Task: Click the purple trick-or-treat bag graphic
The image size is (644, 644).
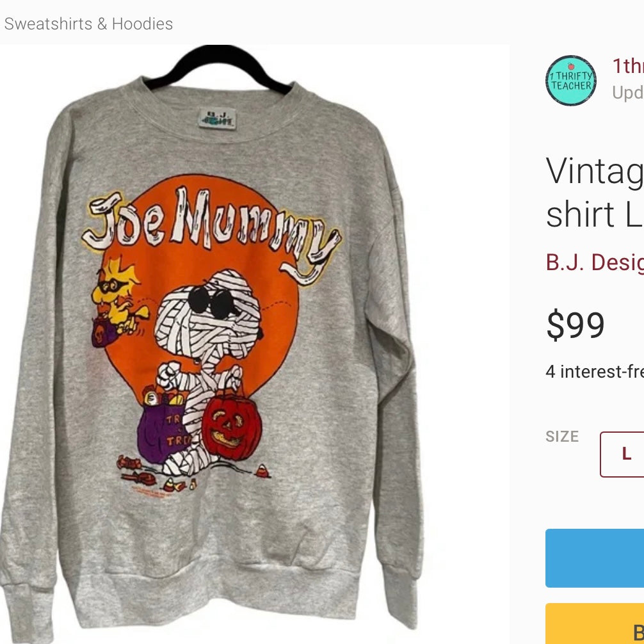Action: point(159,429)
